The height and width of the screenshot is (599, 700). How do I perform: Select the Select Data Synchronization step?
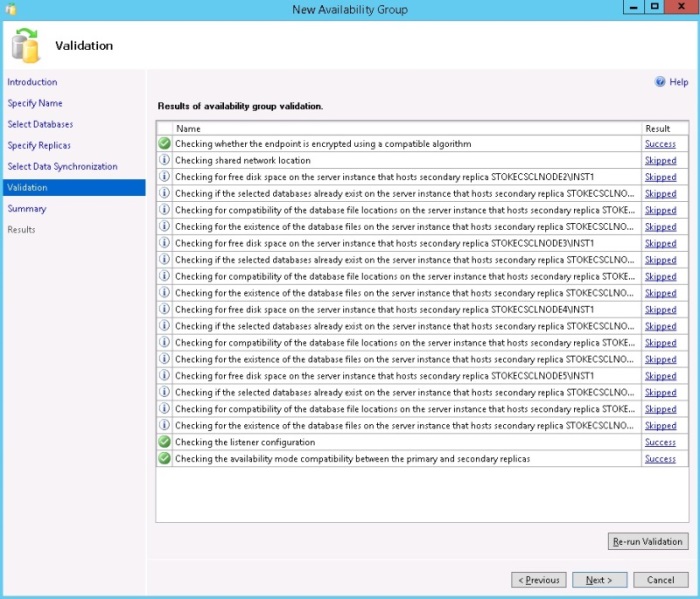pyautogui.click(x=62, y=166)
